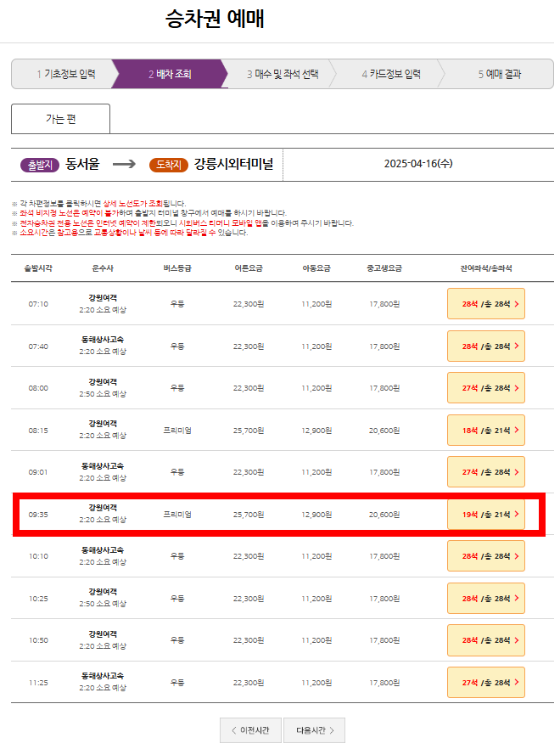Click the 출발지 purple badge

click(x=40, y=165)
